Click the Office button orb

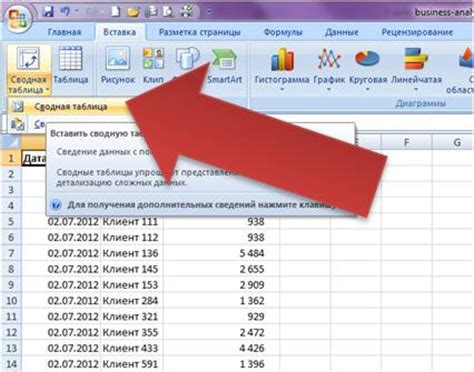pyautogui.click(x=18, y=19)
